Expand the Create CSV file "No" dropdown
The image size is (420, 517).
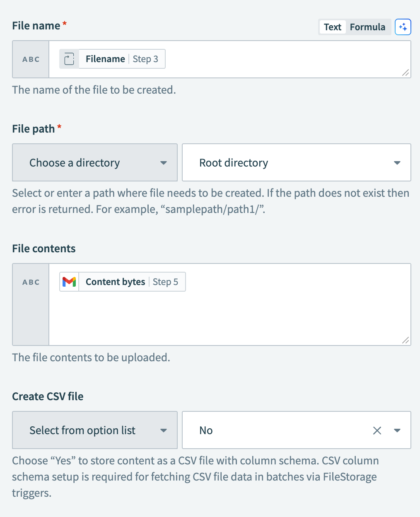click(x=397, y=430)
